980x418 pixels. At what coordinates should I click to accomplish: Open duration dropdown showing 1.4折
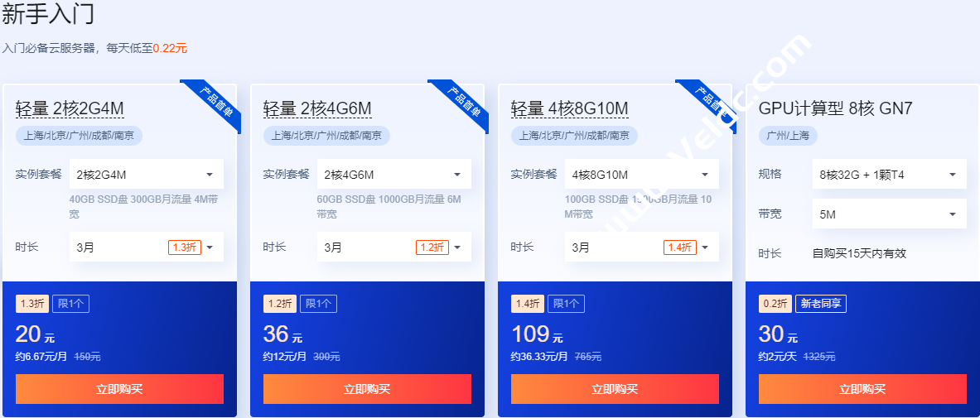[x=642, y=247]
